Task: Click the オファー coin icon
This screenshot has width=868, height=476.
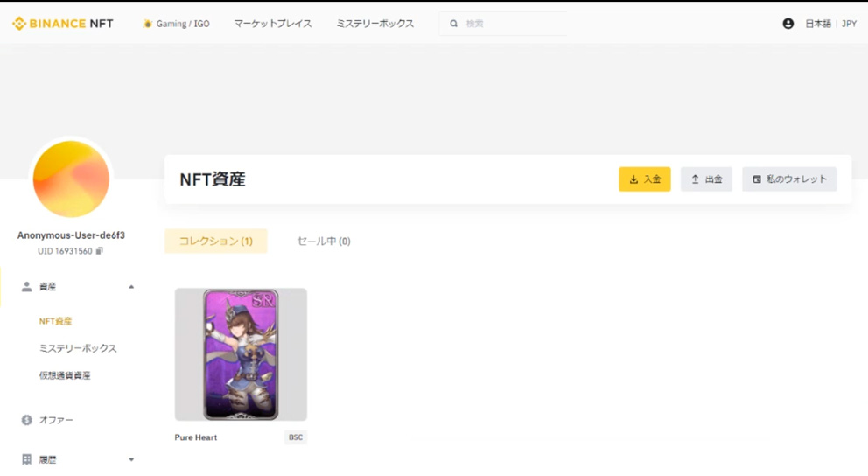Action: click(26, 420)
